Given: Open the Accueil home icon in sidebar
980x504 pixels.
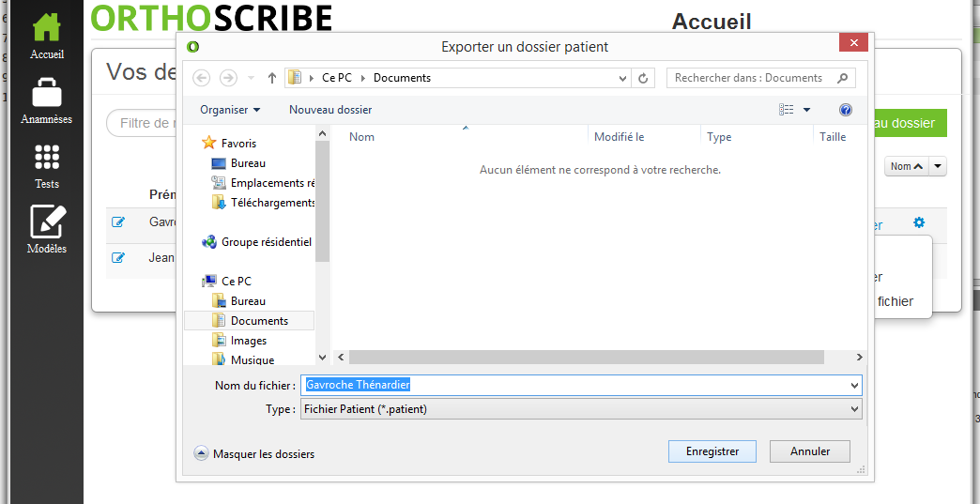Looking at the screenshot, I should pyautogui.click(x=47, y=28).
